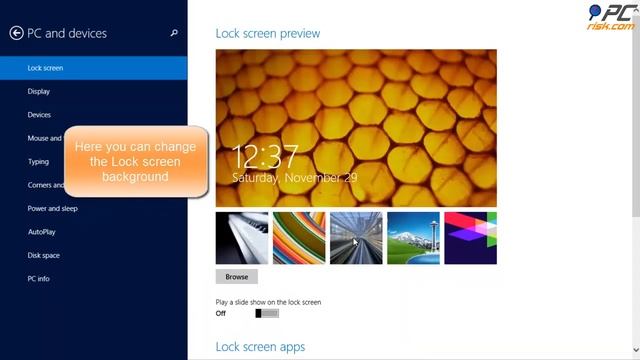640x360 pixels.
Task: Click the Lock screen preview heading
Action: point(268,33)
